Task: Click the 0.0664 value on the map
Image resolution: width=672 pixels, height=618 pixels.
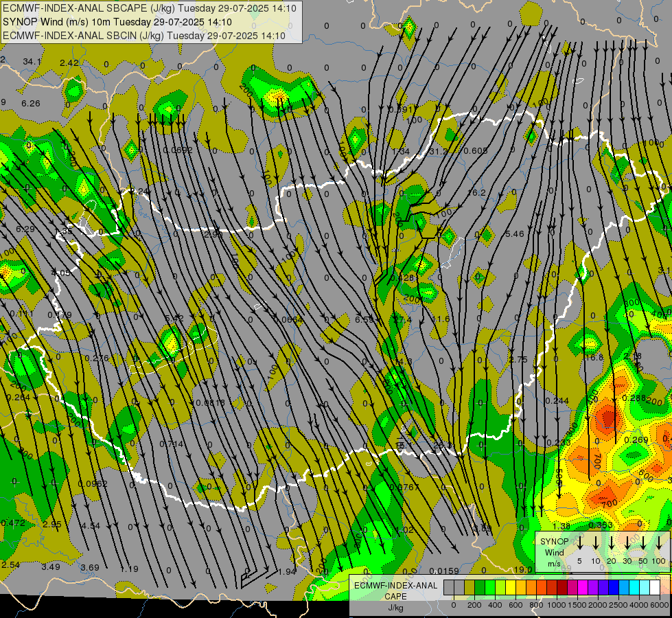Action: tap(288, 319)
